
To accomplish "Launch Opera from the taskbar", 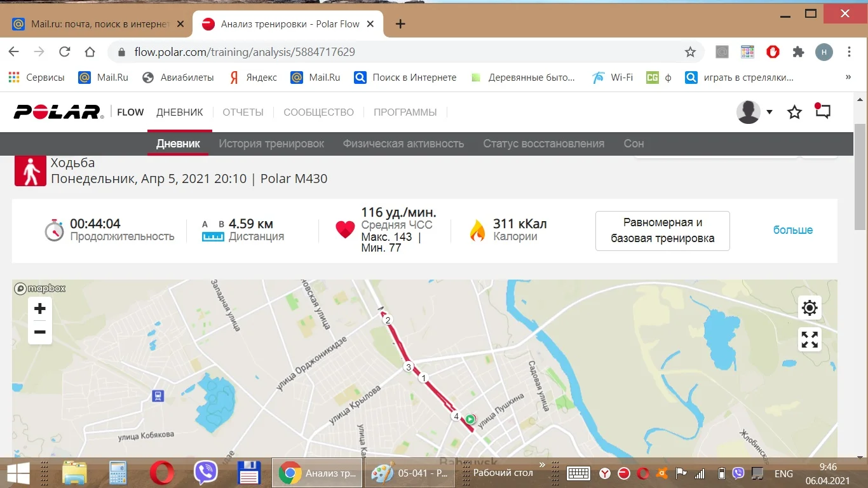I will [161, 473].
